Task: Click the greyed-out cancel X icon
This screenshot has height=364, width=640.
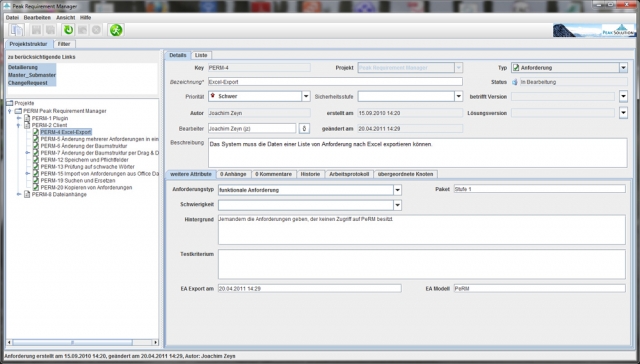Action: pos(96,30)
